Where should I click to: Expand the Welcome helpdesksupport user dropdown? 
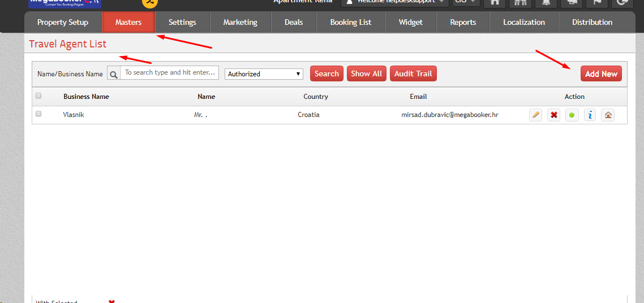tap(394, 2)
